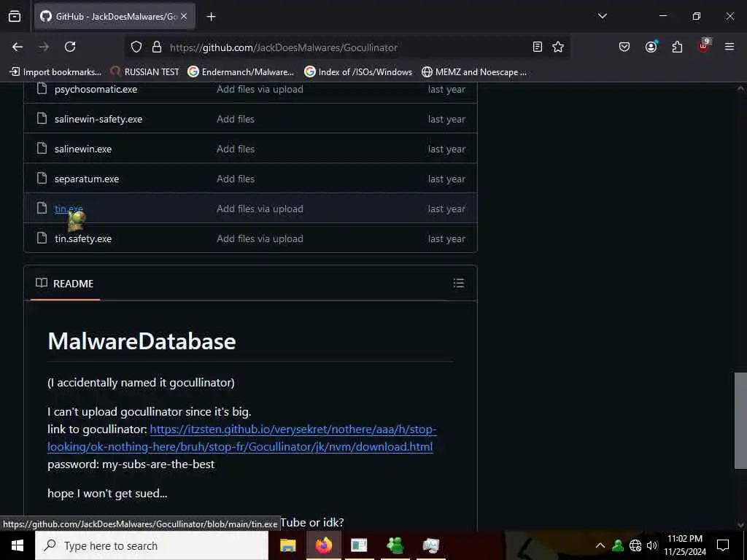The image size is (747, 560).
Task: Click the page vertical scrollbar thumb
Action: coord(740,420)
